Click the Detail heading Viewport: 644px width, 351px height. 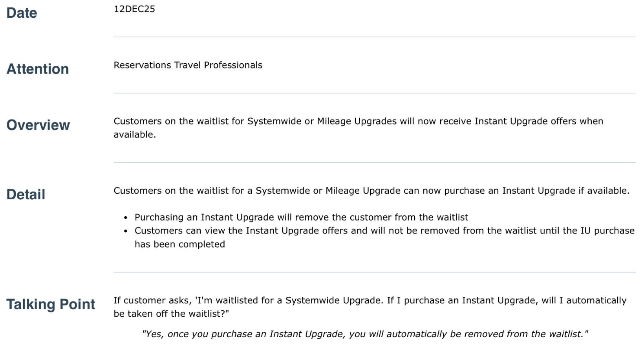pyautogui.click(x=26, y=195)
